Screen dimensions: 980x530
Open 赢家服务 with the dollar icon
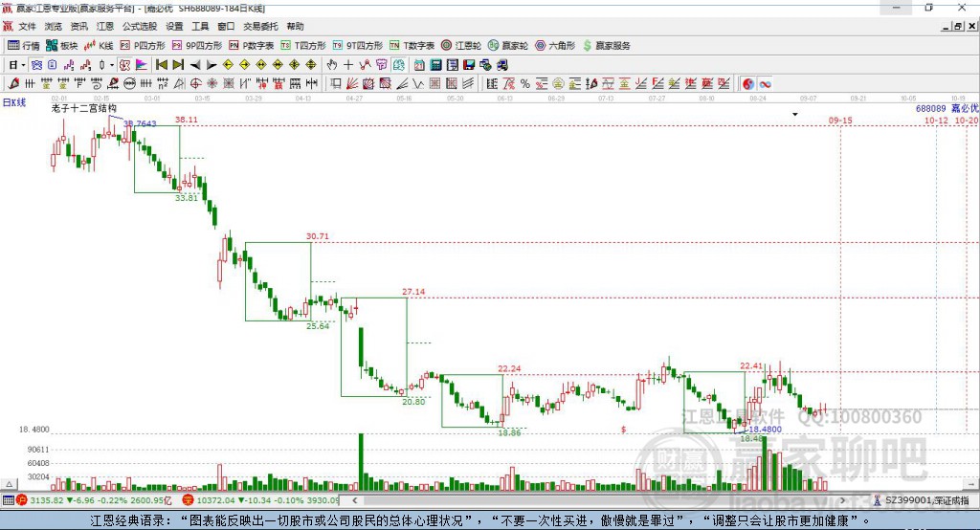[x=606, y=46]
